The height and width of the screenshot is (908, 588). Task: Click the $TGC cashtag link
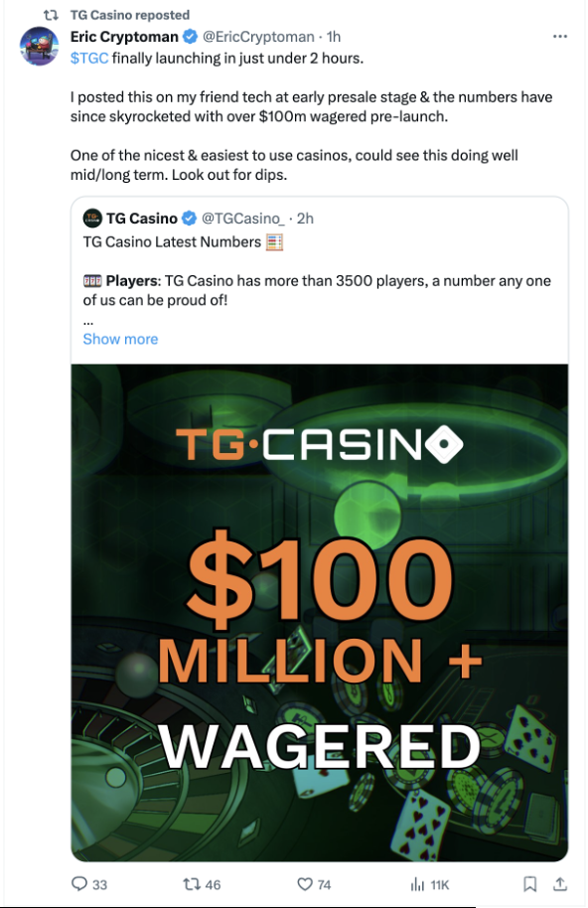(89, 58)
